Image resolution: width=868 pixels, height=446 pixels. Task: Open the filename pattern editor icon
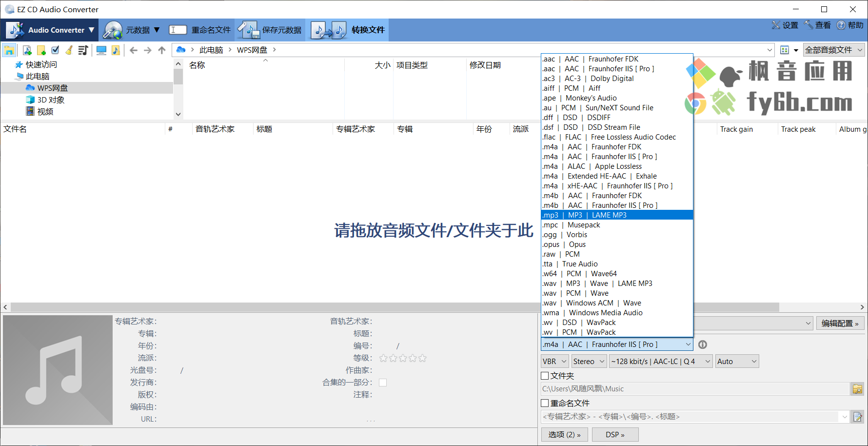[857, 417]
